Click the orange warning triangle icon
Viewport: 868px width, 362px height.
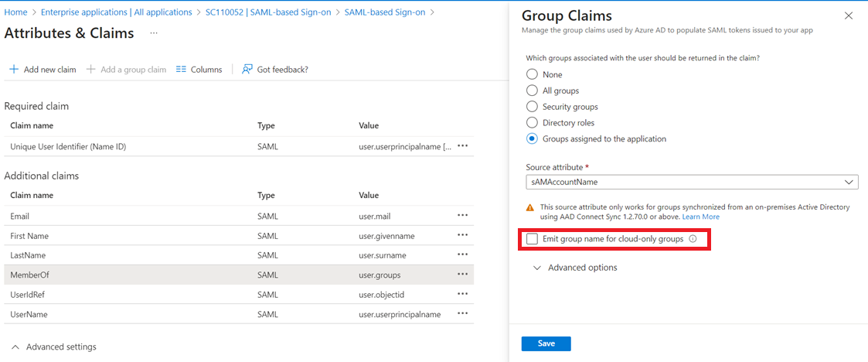(x=529, y=207)
